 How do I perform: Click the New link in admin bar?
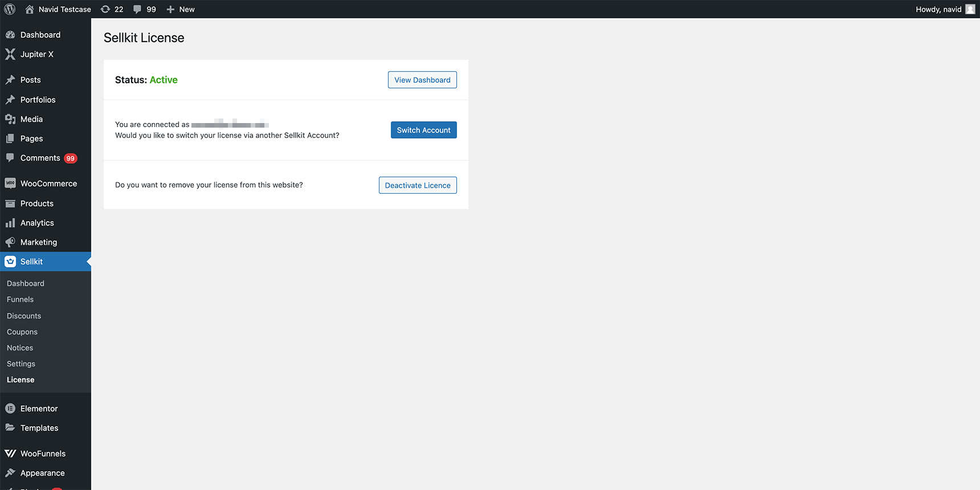click(187, 9)
